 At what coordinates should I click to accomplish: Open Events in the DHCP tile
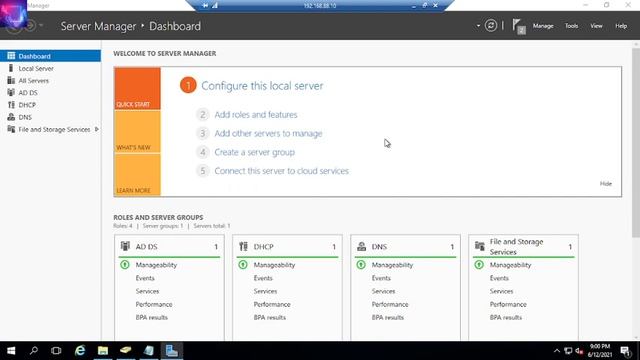pos(263,278)
